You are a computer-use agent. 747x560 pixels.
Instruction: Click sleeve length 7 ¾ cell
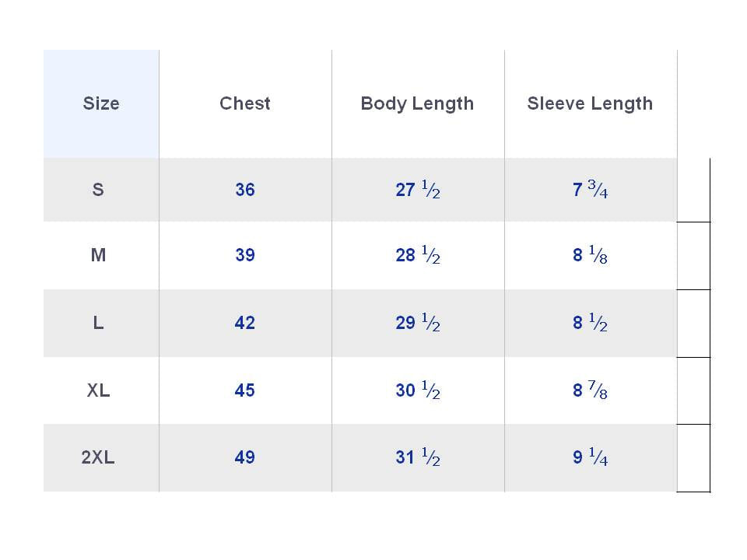591,190
